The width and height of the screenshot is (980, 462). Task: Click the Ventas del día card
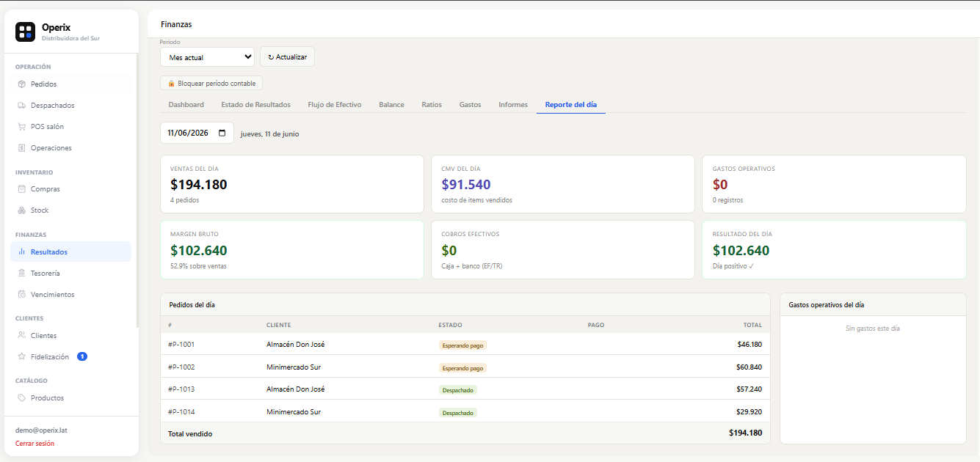(x=292, y=184)
